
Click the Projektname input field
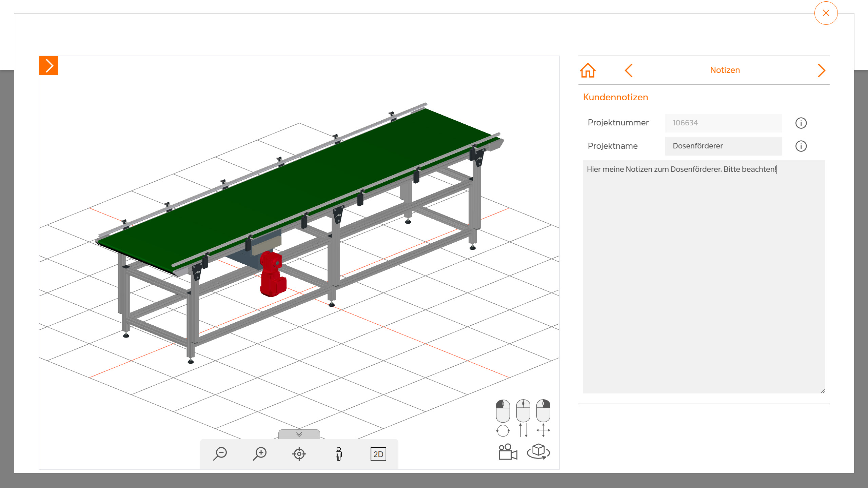(x=723, y=146)
